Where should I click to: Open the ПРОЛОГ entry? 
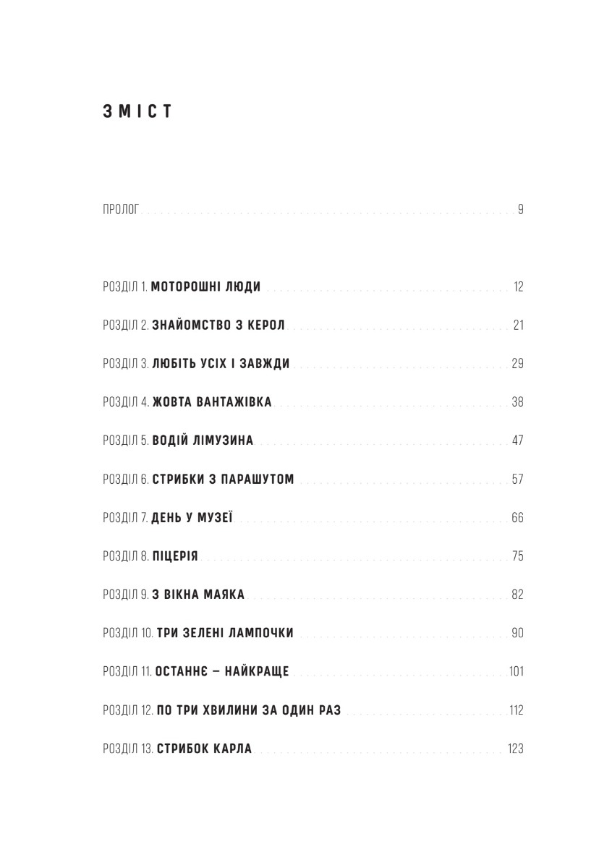(313, 210)
